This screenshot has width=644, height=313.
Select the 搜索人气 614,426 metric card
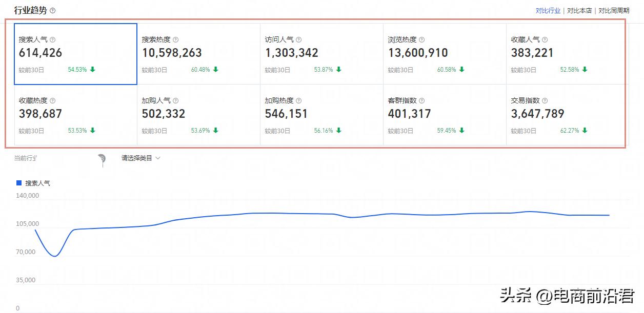click(x=76, y=54)
